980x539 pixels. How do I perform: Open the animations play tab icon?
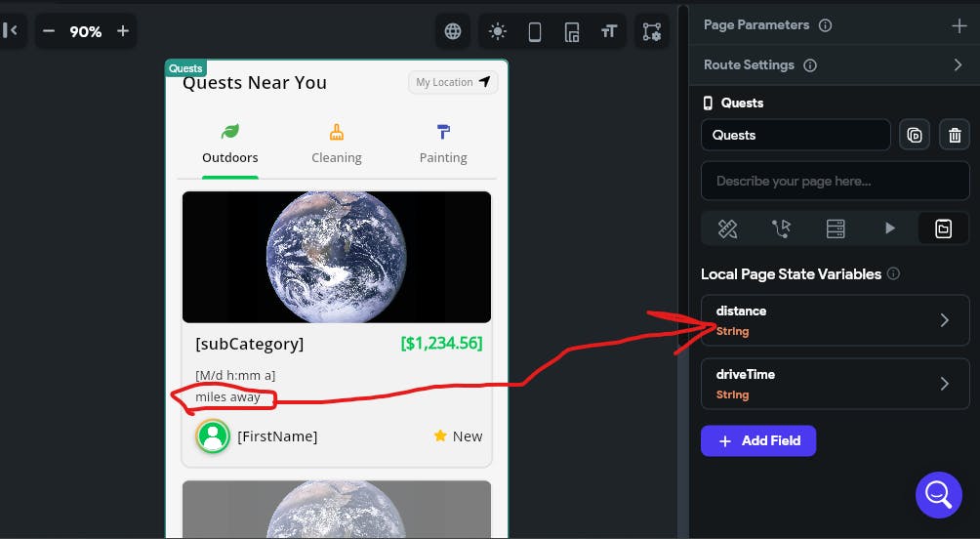[x=890, y=228]
